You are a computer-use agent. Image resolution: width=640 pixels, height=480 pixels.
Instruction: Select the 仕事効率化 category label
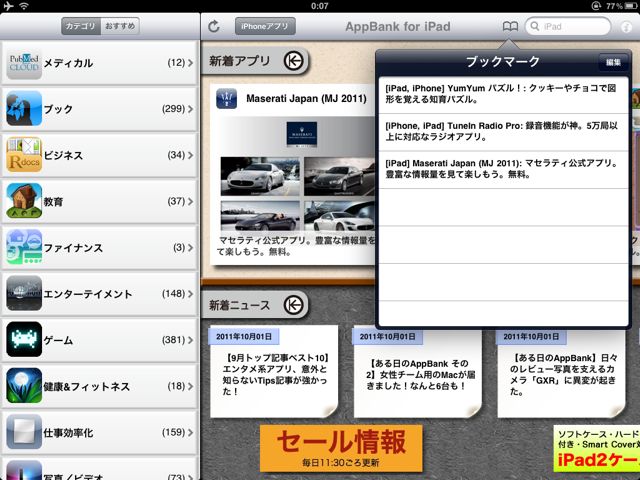(68, 433)
